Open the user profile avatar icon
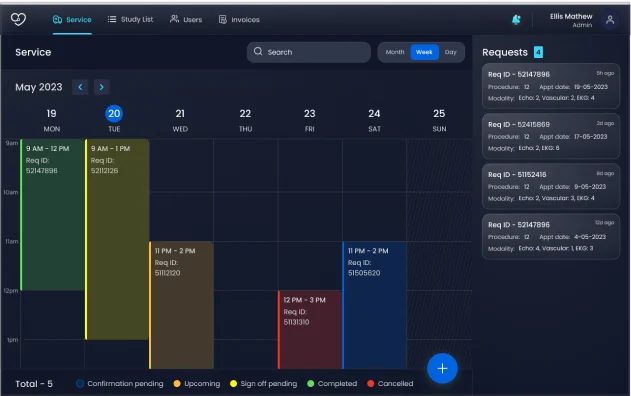This screenshot has height=396, width=631. (x=610, y=20)
